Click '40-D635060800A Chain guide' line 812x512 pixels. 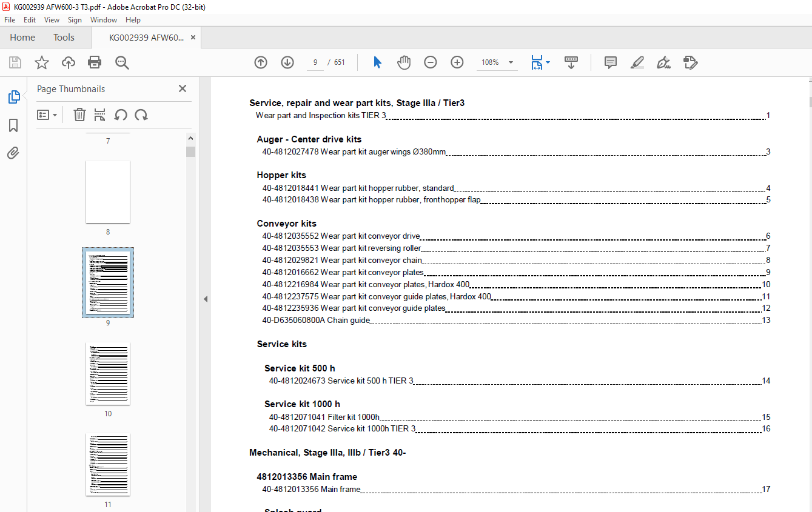(x=516, y=320)
